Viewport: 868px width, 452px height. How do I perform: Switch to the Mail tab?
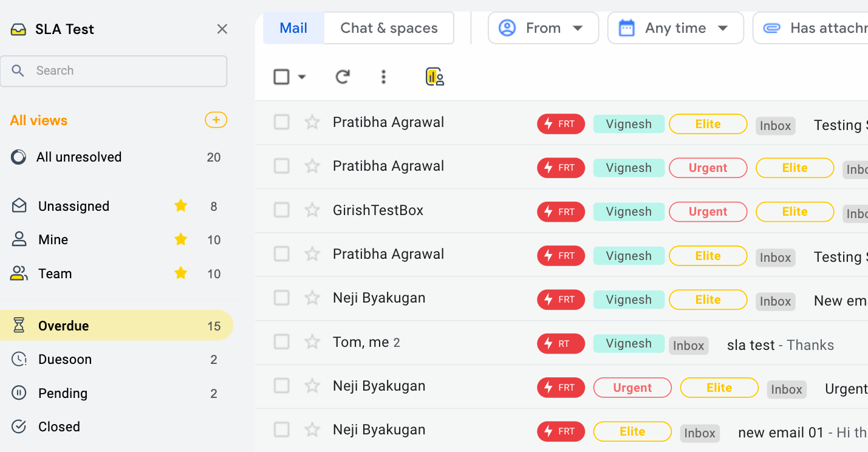click(x=293, y=27)
